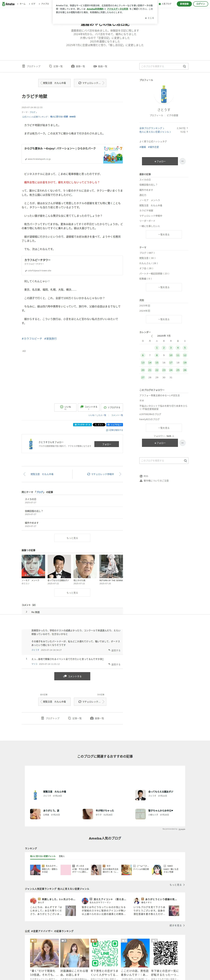
Task: Go to the previous month in the calendar
Action: [152, 336]
